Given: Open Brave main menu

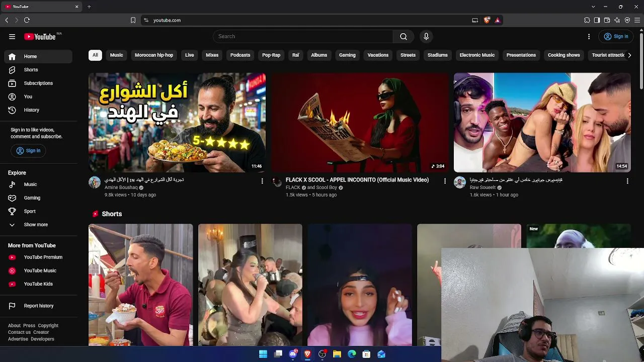Looking at the screenshot, I should click(637, 20).
